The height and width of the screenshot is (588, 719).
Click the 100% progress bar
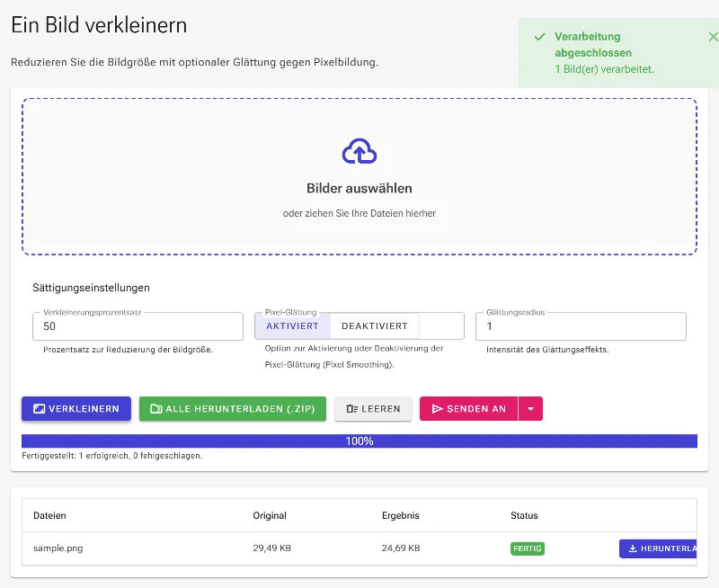coord(359,441)
